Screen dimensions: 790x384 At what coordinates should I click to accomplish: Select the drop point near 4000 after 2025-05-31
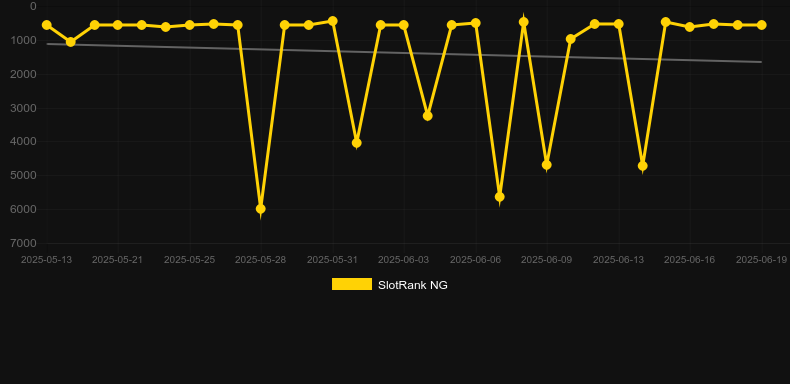pyautogui.click(x=356, y=143)
